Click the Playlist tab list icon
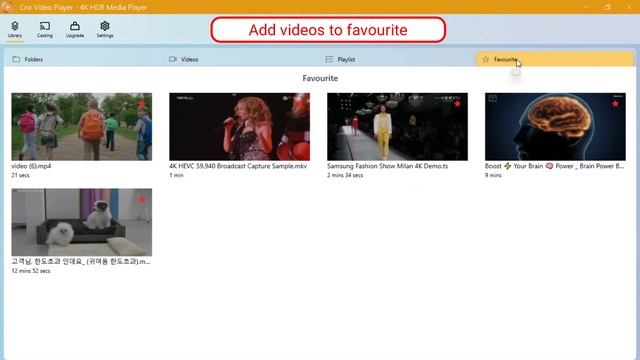 [329, 59]
